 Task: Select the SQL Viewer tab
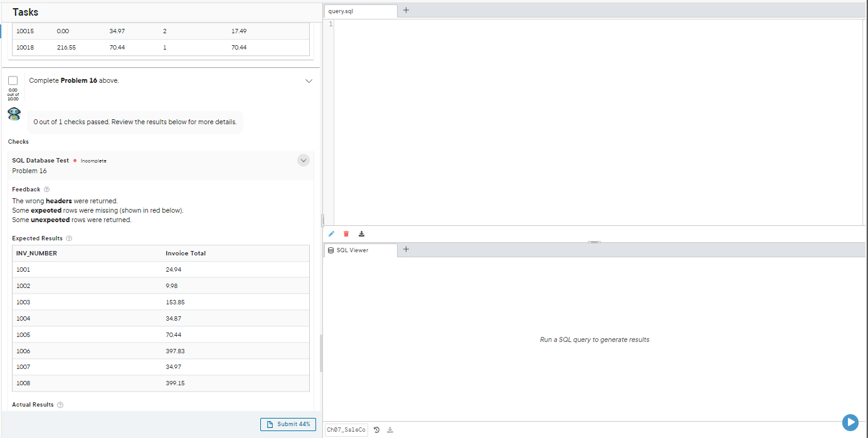pos(361,250)
